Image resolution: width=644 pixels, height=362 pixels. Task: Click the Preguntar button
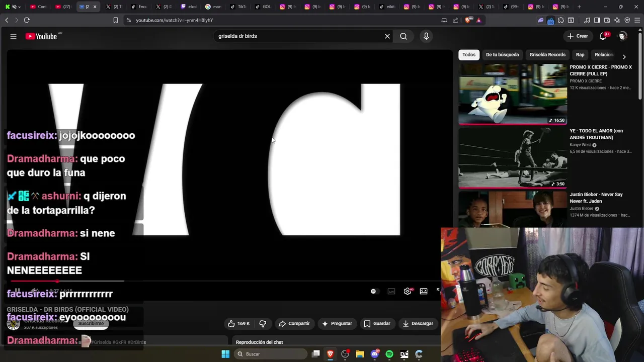[337, 324]
